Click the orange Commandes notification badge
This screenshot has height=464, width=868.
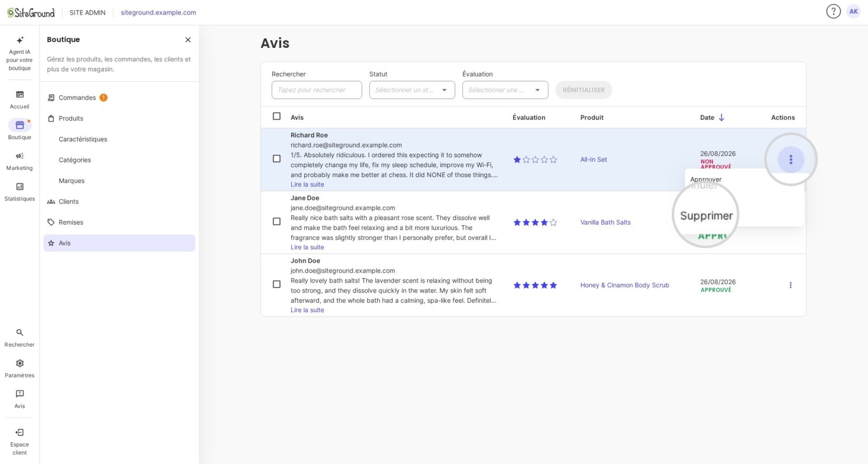(103, 98)
